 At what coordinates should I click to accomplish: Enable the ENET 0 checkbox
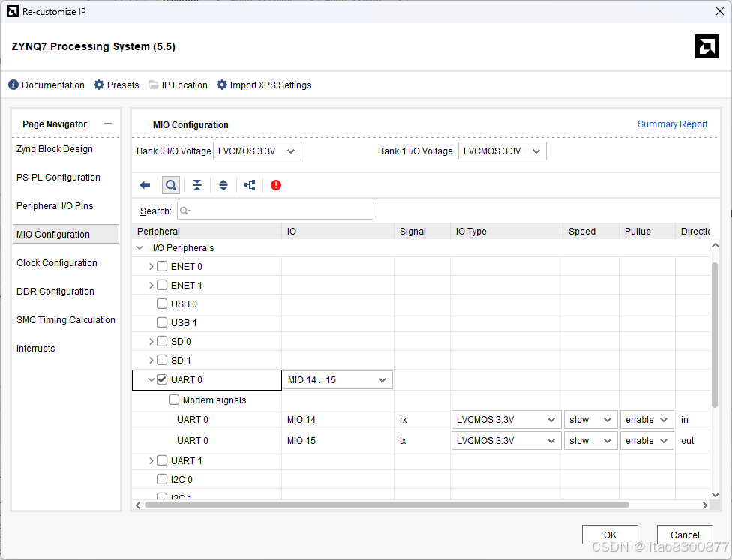click(x=162, y=266)
